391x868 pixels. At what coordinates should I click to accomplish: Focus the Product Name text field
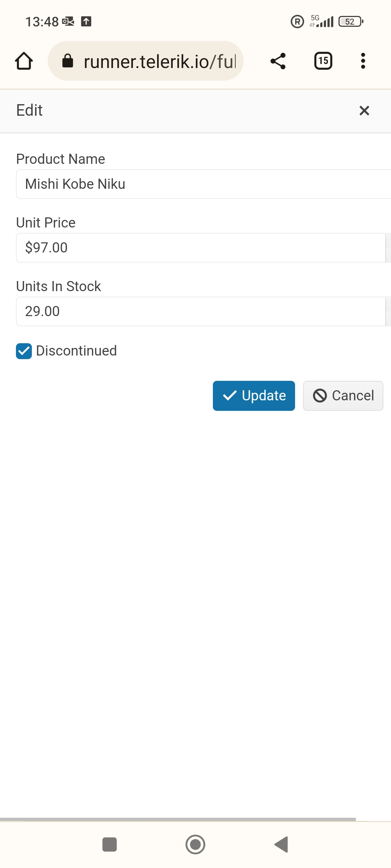click(203, 184)
